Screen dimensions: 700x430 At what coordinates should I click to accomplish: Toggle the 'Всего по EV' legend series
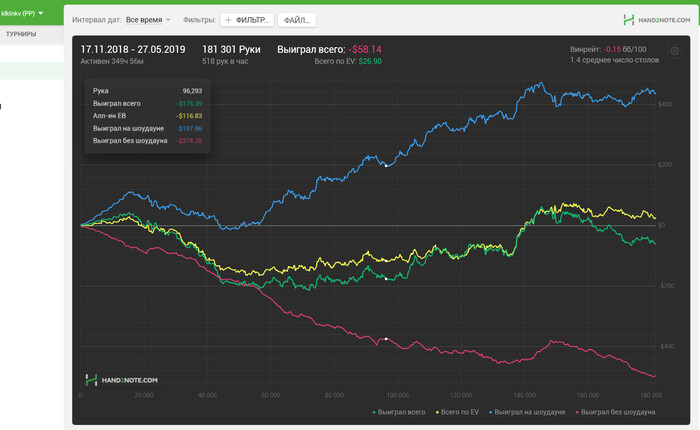(457, 412)
